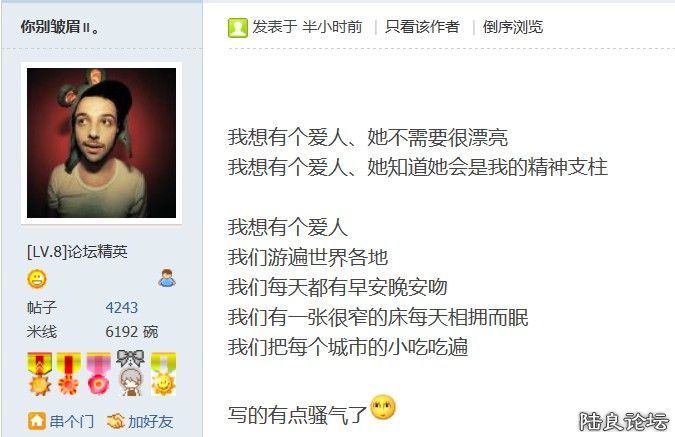
Task: Select the first red ribbon sun medal
Action: click(x=40, y=374)
